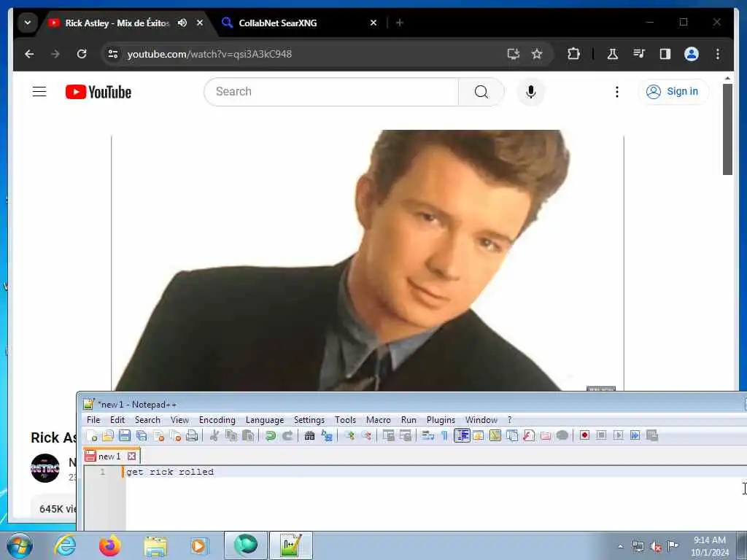Zoom out on Notepad++ text
This screenshot has height=560, width=747.
[x=366, y=435]
